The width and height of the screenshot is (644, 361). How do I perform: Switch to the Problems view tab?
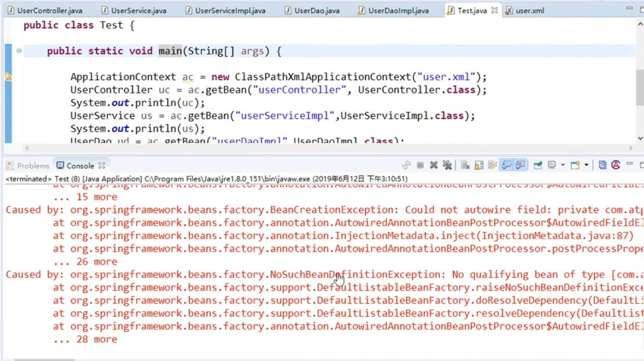coord(28,166)
